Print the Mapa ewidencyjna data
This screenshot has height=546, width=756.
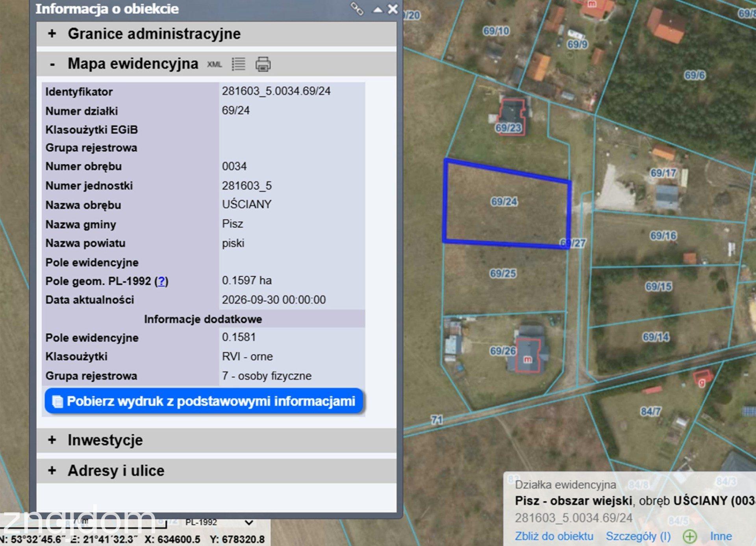(x=263, y=64)
